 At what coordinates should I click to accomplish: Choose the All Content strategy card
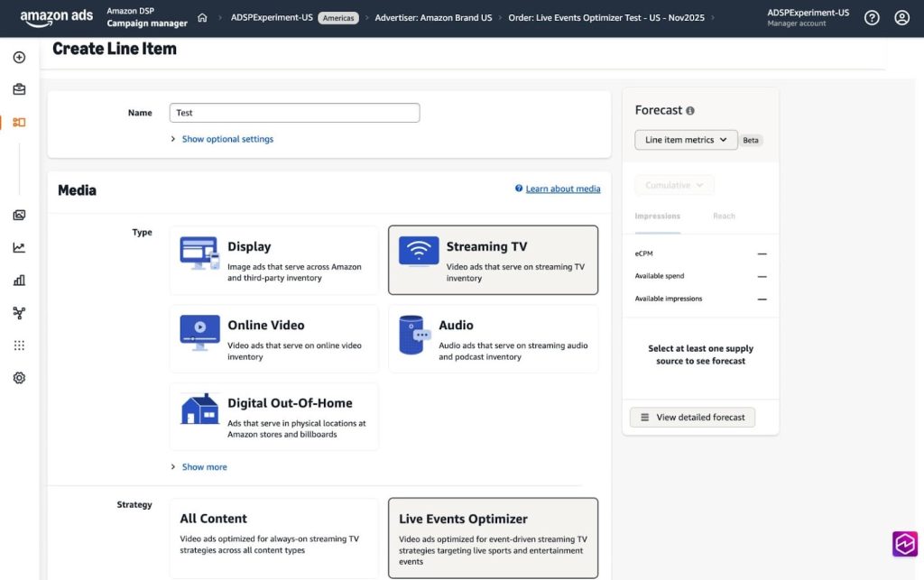tap(274, 539)
